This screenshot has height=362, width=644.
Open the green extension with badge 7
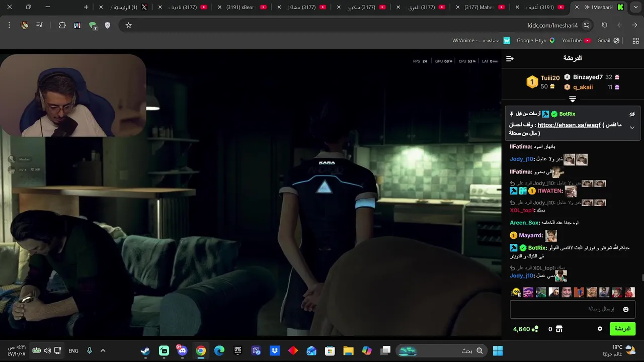pyautogui.click(x=93, y=26)
